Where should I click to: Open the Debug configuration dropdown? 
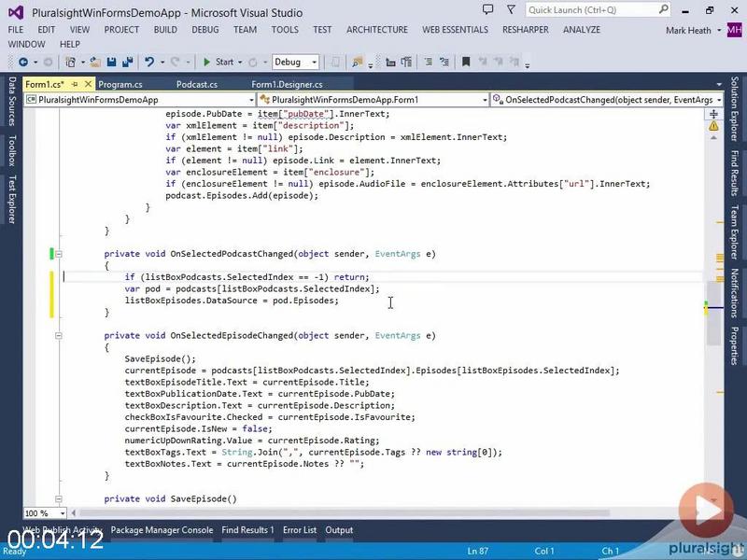[295, 62]
